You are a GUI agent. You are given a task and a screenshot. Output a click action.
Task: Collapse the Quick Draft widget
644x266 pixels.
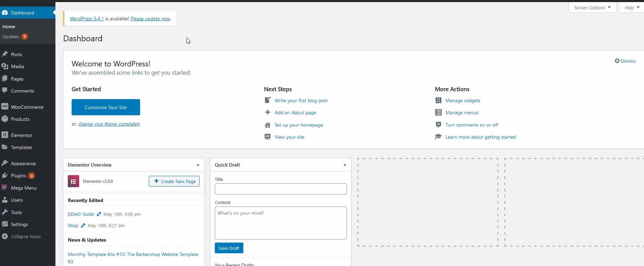pyautogui.click(x=345, y=165)
